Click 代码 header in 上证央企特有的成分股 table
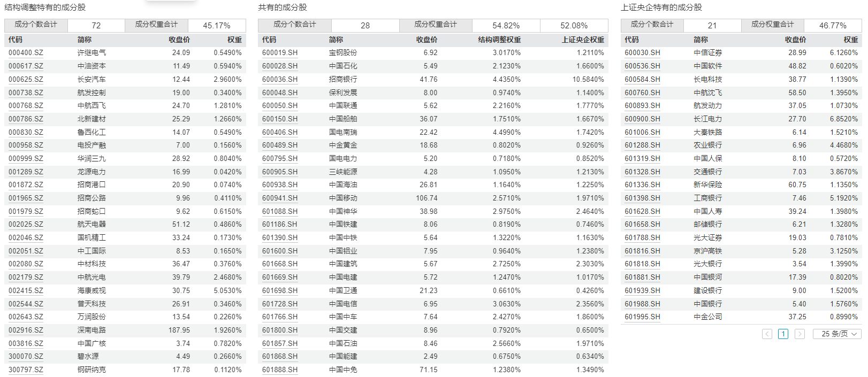 click(632, 40)
